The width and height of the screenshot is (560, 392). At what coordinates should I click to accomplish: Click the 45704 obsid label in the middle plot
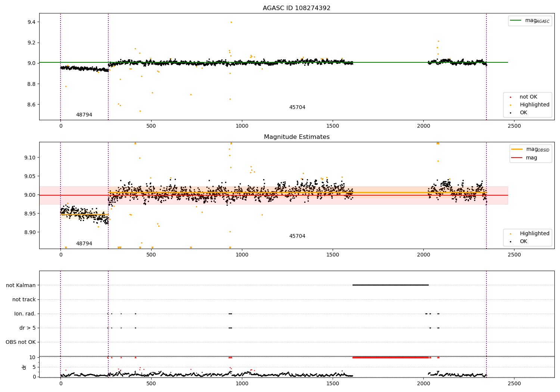click(297, 236)
